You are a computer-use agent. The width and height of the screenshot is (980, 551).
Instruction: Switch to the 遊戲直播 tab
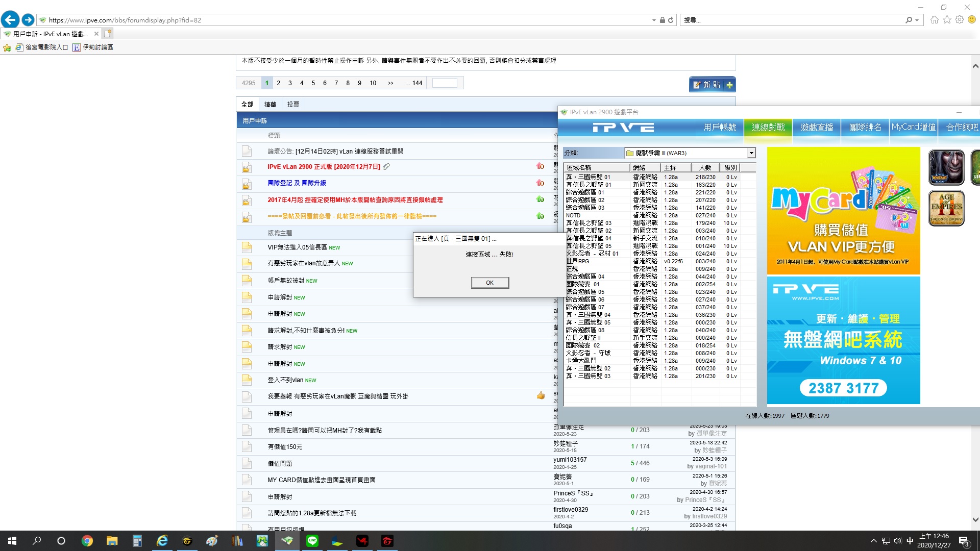pos(816,128)
